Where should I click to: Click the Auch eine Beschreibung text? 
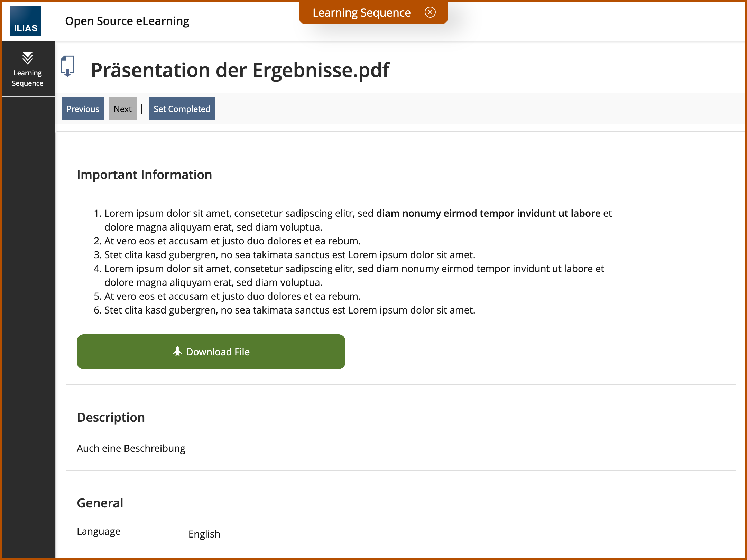[x=131, y=448]
